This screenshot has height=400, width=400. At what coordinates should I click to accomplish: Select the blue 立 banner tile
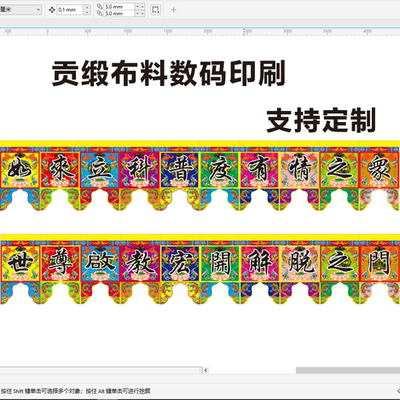coord(100,170)
